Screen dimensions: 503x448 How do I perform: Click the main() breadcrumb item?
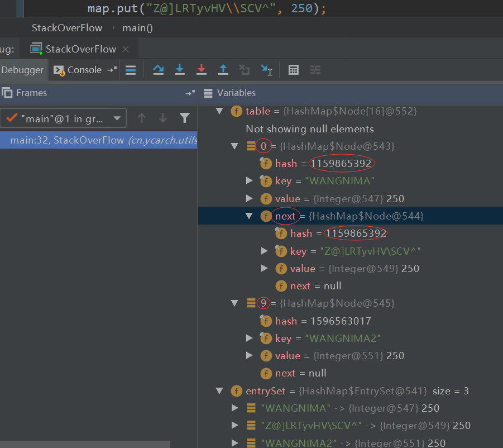tap(137, 28)
